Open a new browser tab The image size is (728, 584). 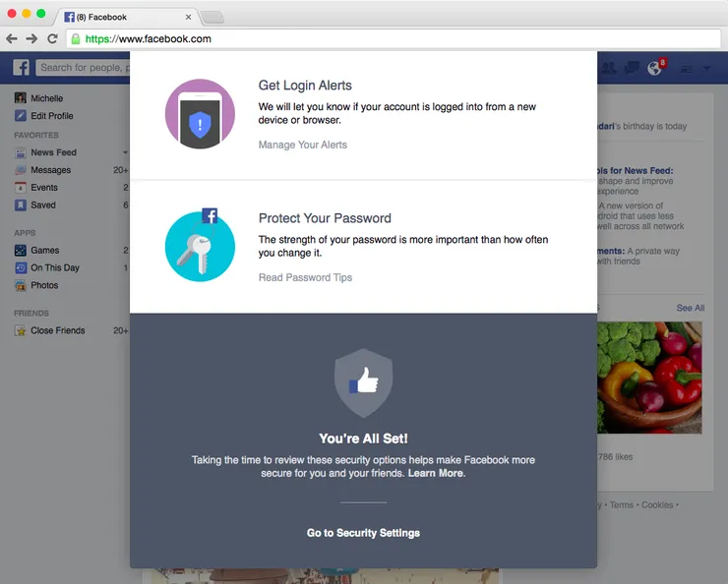click(x=212, y=18)
